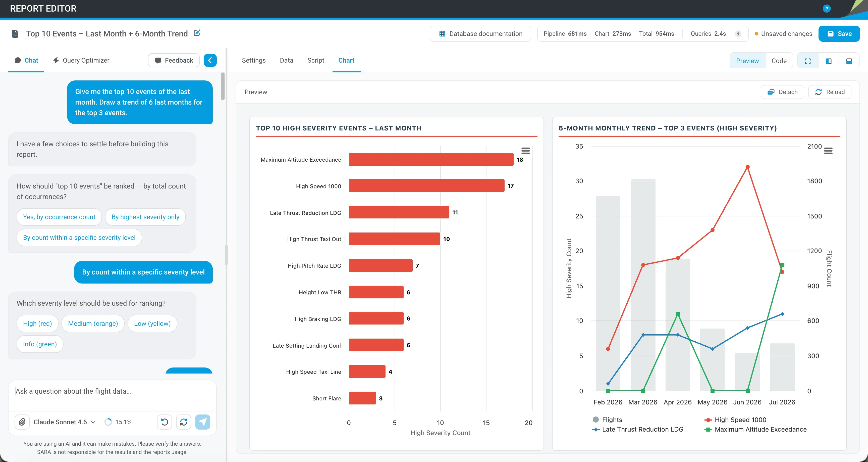
Task: Toggle High Speed 1000 legend series
Action: pyautogui.click(x=735, y=420)
